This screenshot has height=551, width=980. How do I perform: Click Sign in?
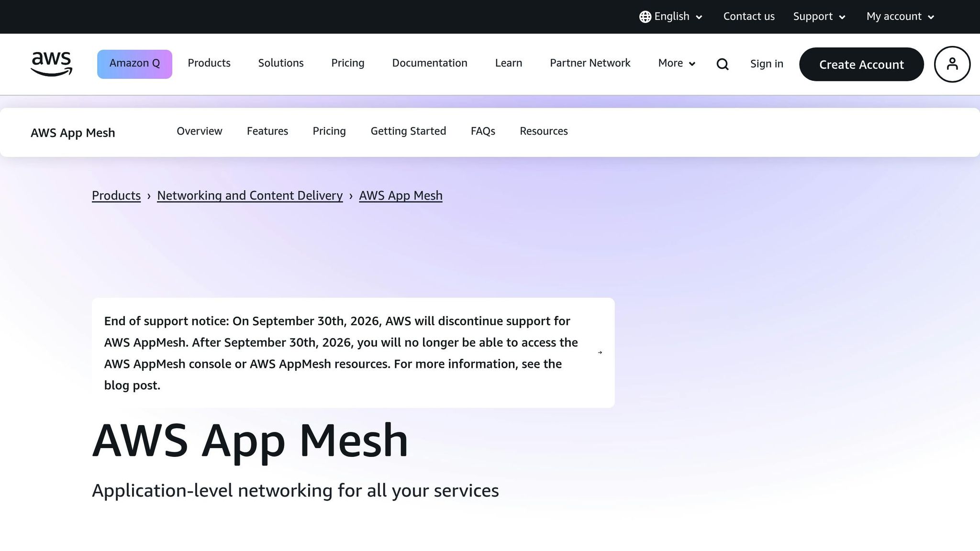click(x=767, y=64)
